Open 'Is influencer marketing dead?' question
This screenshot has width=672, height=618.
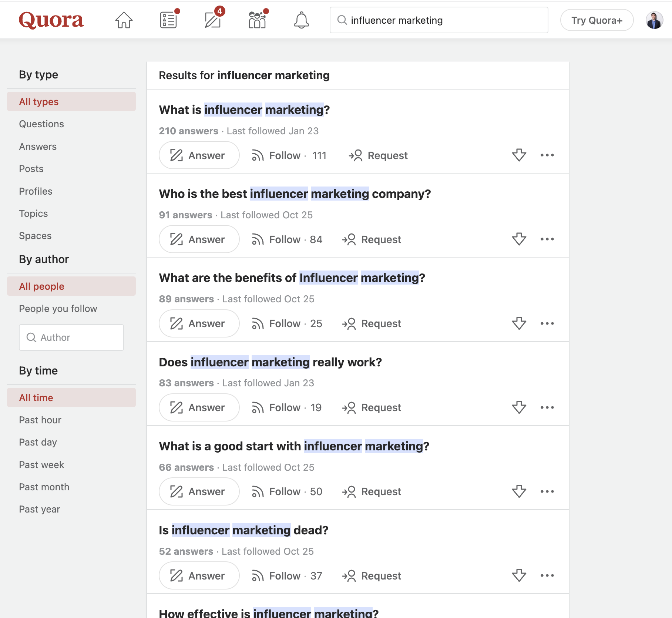[x=243, y=530]
